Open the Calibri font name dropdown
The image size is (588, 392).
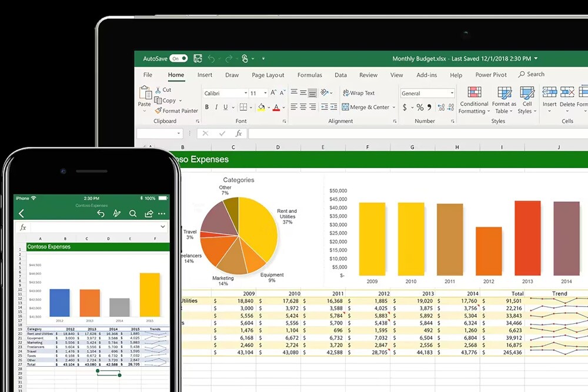click(x=244, y=93)
